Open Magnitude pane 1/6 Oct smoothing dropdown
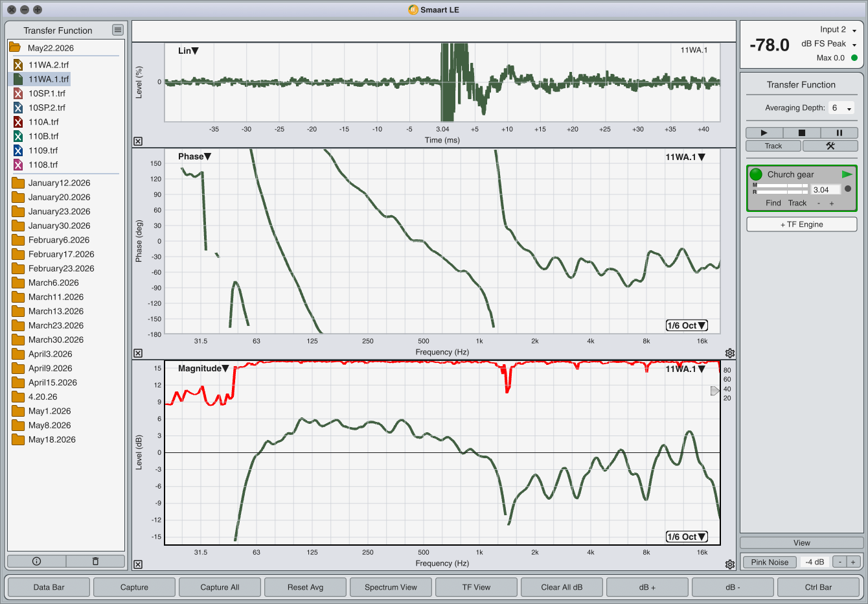The image size is (868, 604). [687, 537]
